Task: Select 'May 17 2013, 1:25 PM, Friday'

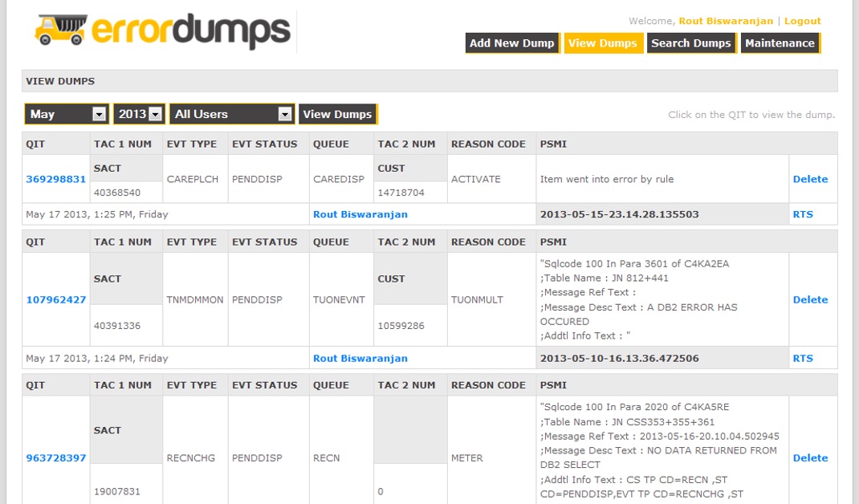Action: (97, 214)
